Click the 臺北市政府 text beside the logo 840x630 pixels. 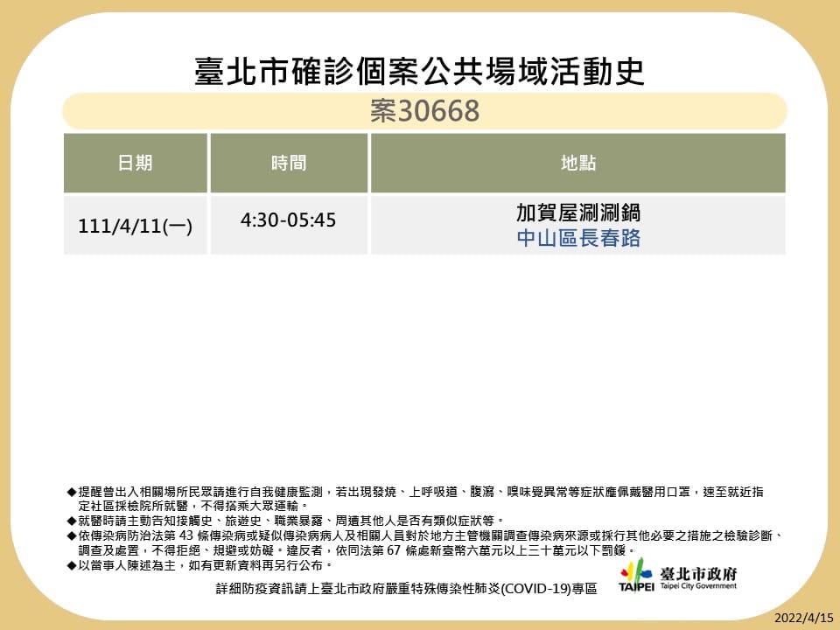click(698, 574)
